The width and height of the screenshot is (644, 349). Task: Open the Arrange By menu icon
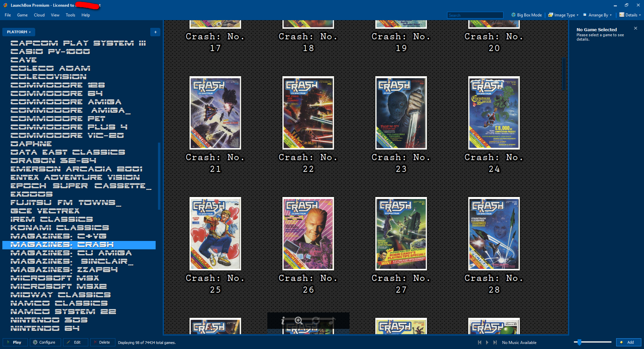click(x=585, y=15)
